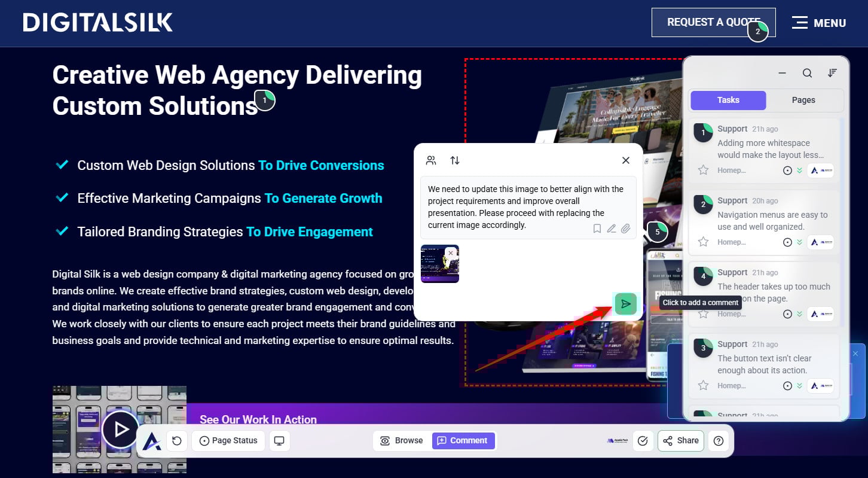The image size is (868, 478).
Task: Open the help question mark icon
Action: click(x=719, y=441)
